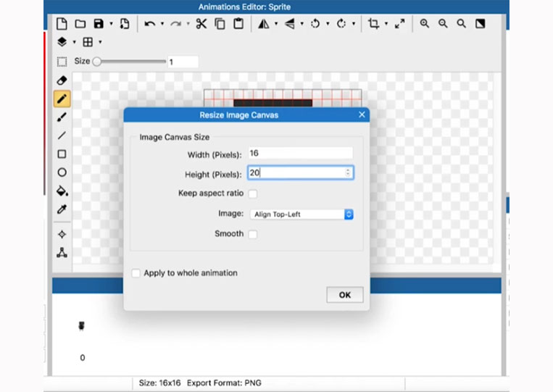Close the Resize Image Canvas dialog
This screenshot has width=553, height=392.
click(362, 114)
